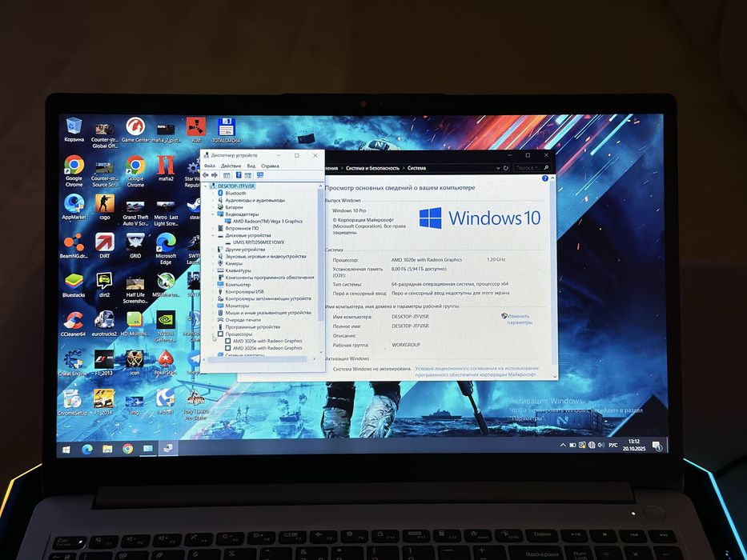This screenshot has height=560, width=747.
Task: Select the F1_2014 desktop icon
Action: (104, 402)
